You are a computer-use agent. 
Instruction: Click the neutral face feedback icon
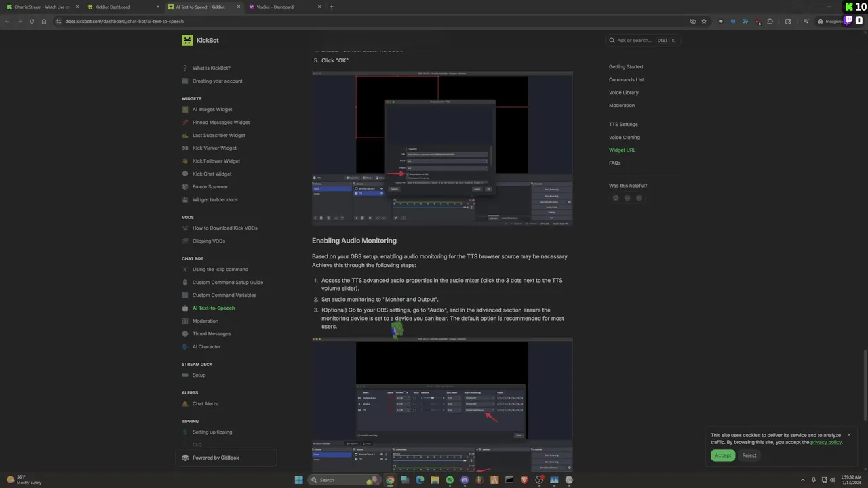coord(627,198)
